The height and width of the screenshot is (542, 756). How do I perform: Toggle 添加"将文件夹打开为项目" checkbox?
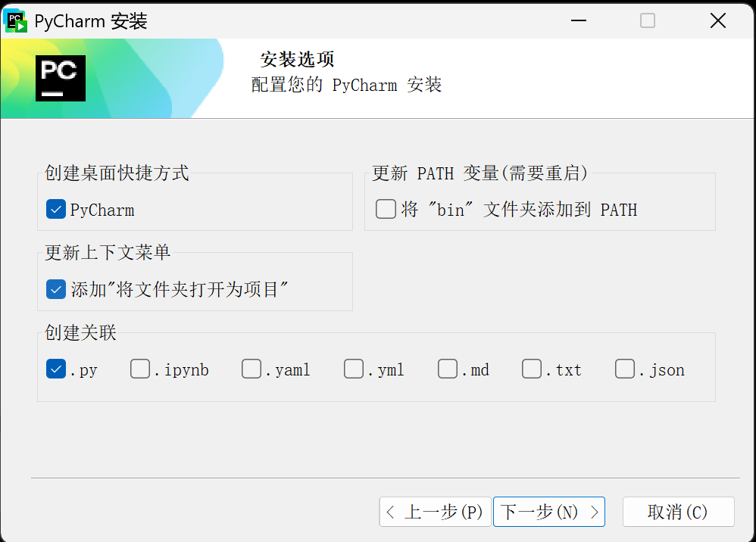[x=56, y=290]
